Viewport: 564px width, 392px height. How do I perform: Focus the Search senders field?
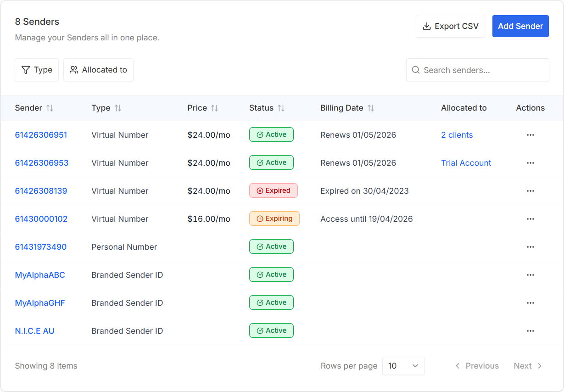478,70
